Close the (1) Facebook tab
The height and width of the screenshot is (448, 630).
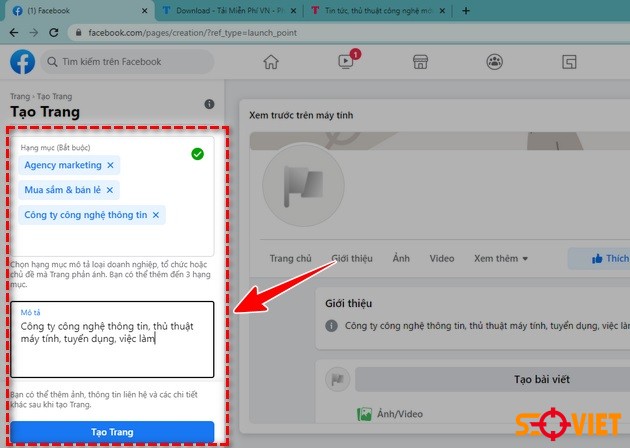[145, 11]
